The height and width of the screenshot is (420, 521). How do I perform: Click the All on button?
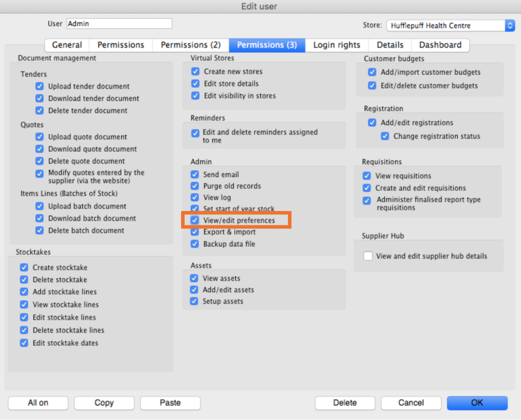(x=38, y=402)
